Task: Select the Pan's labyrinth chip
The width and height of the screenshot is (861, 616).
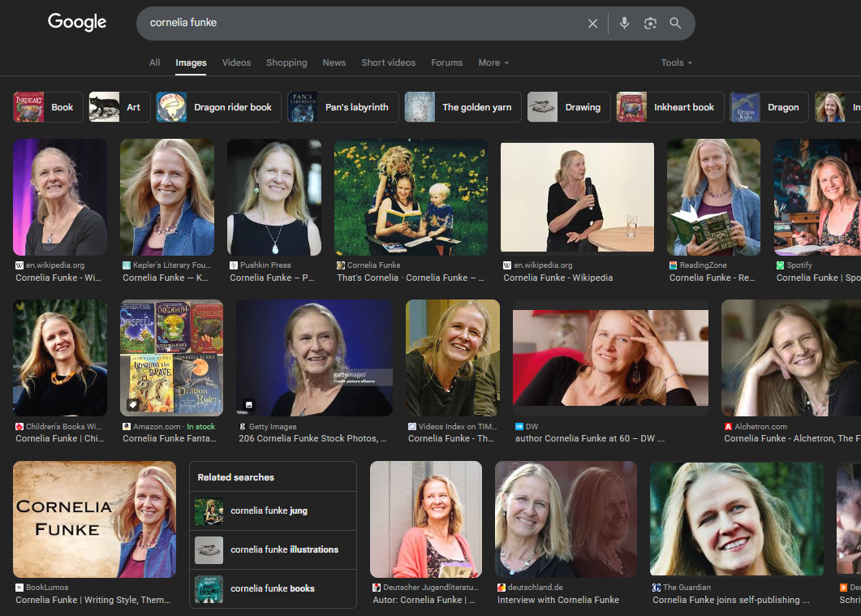Action: click(x=343, y=107)
